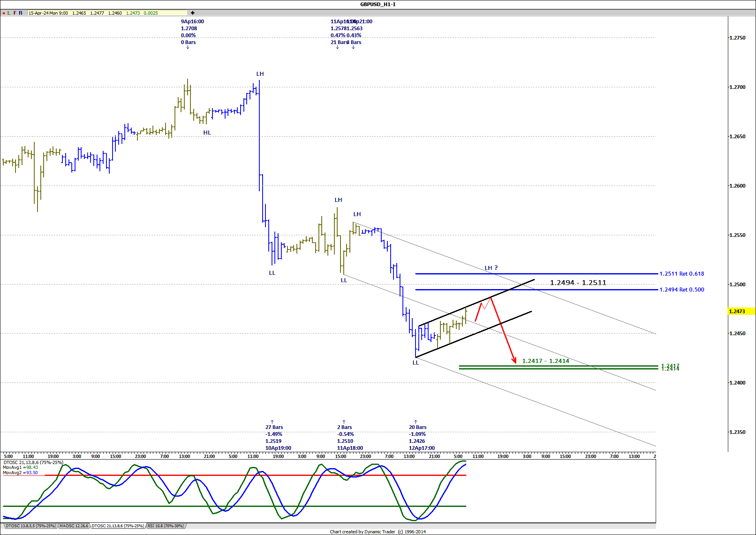The image size is (756, 535).
Task: Toggle the F button in the top bar
Action: click(x=15, y=13)
